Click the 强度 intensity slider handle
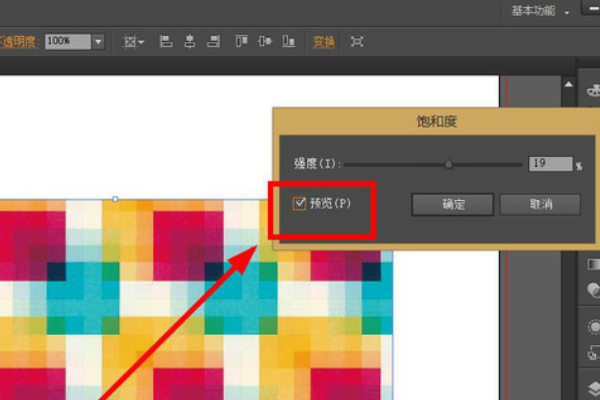600x400 pixels. pyautogui.click(x=448, y=165)
